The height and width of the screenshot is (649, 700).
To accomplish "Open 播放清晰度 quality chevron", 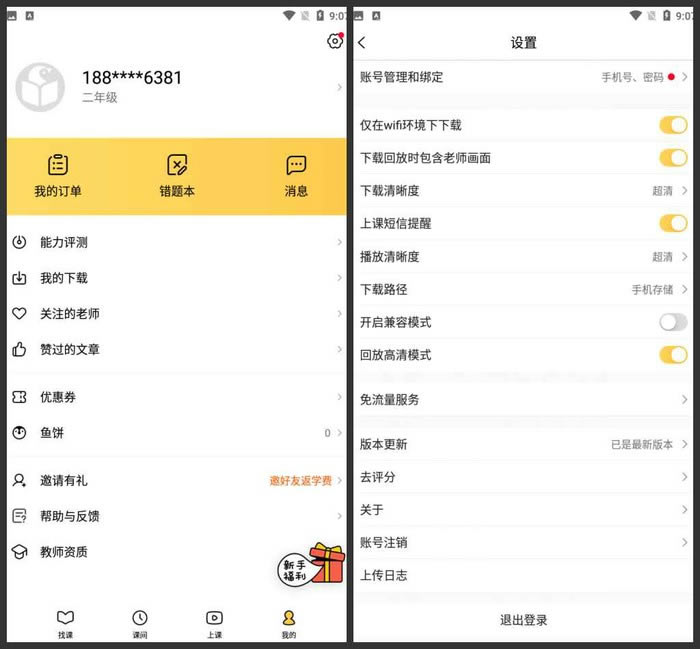I will coord(685,257).
